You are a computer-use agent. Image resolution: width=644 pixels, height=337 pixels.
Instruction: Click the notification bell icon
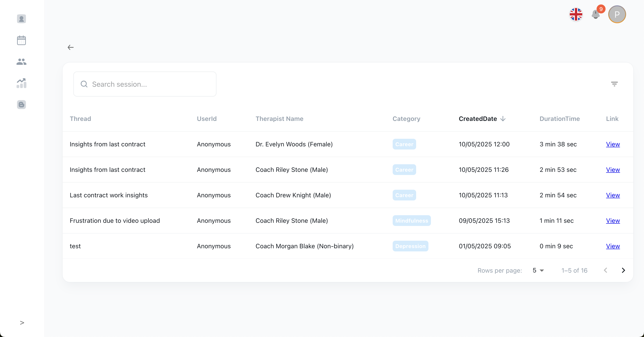coord(595,15)
